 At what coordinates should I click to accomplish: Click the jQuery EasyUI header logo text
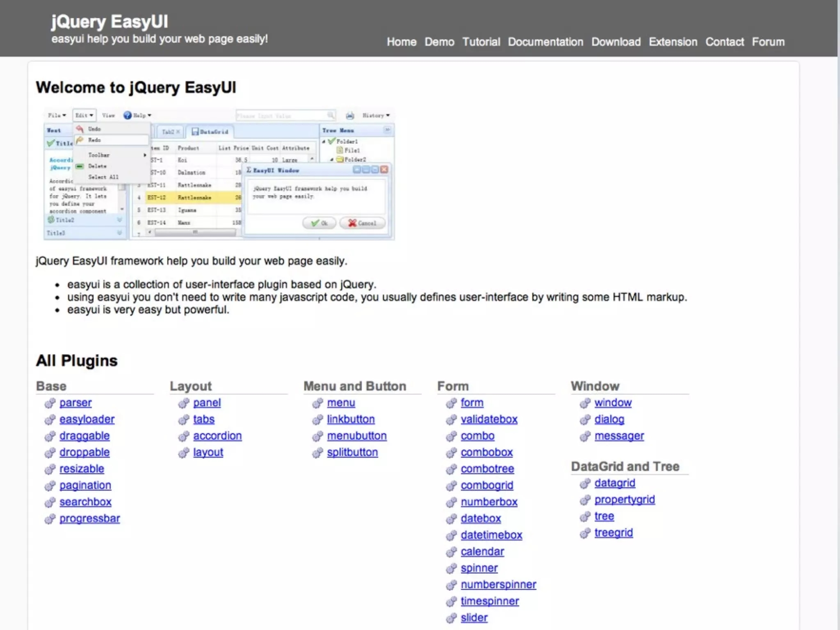(110, 21)
